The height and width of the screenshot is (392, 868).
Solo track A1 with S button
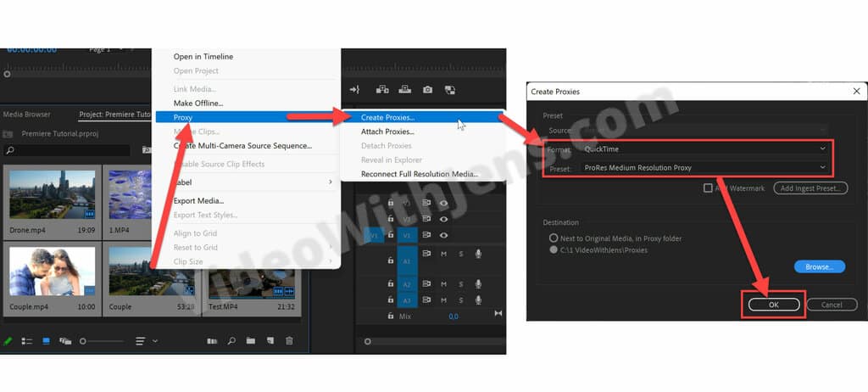tap(460, 254)
